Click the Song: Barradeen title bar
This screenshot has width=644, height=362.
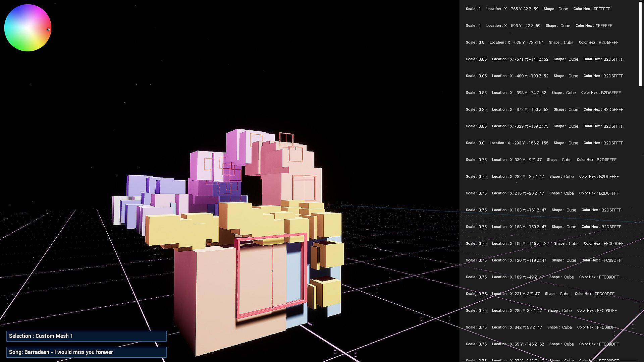(x=87, y=352)
